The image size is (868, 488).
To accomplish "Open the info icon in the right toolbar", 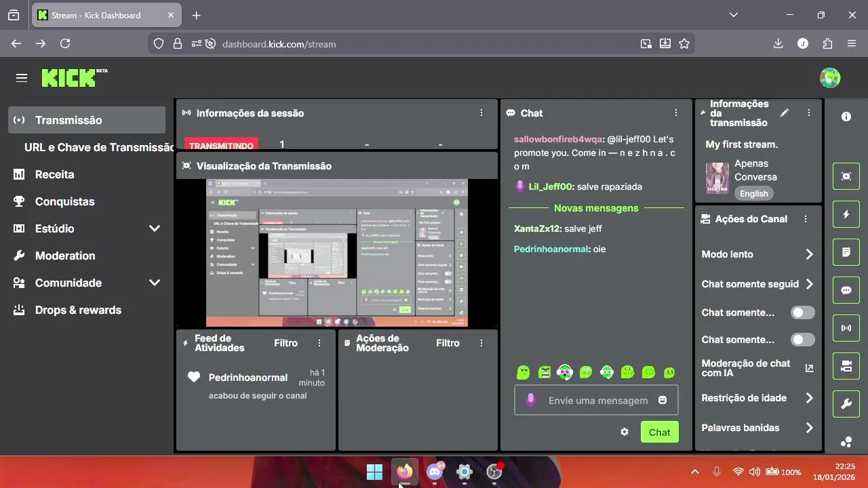I will tap(846, 117).
